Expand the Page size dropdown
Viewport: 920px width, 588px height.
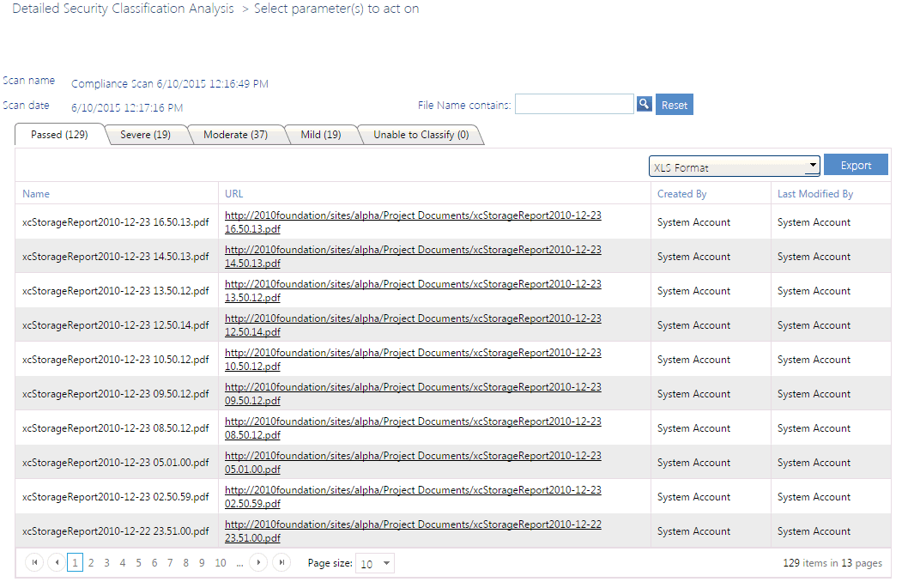click(386, 564)
